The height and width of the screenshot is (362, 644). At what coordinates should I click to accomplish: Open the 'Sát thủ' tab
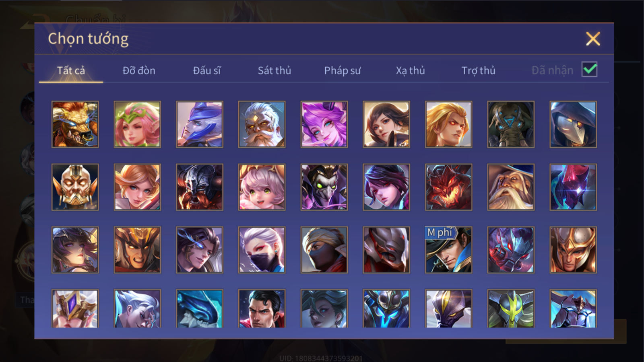(x=274, y=70)
